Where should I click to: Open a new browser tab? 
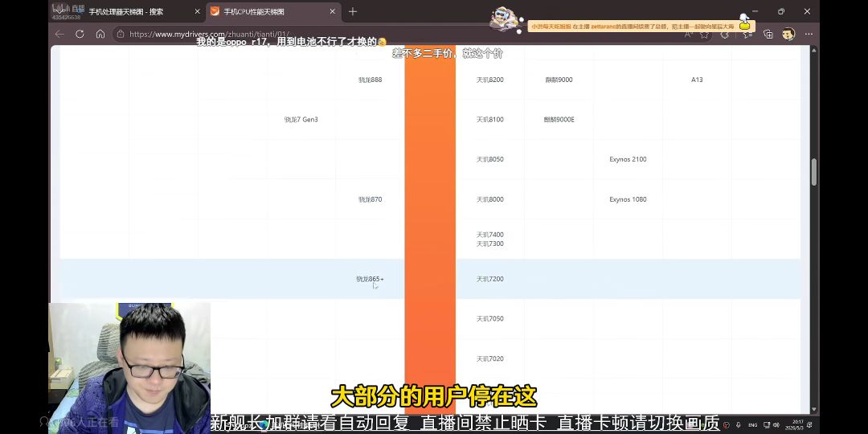tap(353, 11)
